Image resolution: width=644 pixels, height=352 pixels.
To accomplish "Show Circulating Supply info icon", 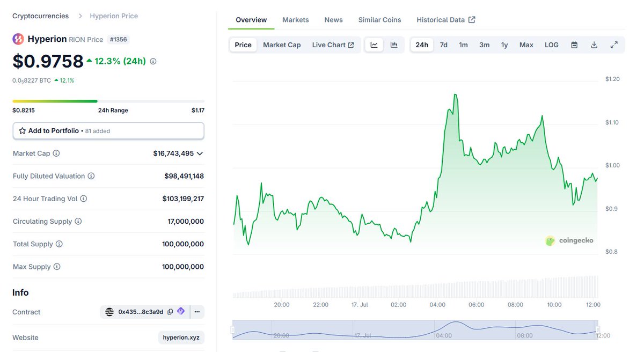I will tap(78, 221).
